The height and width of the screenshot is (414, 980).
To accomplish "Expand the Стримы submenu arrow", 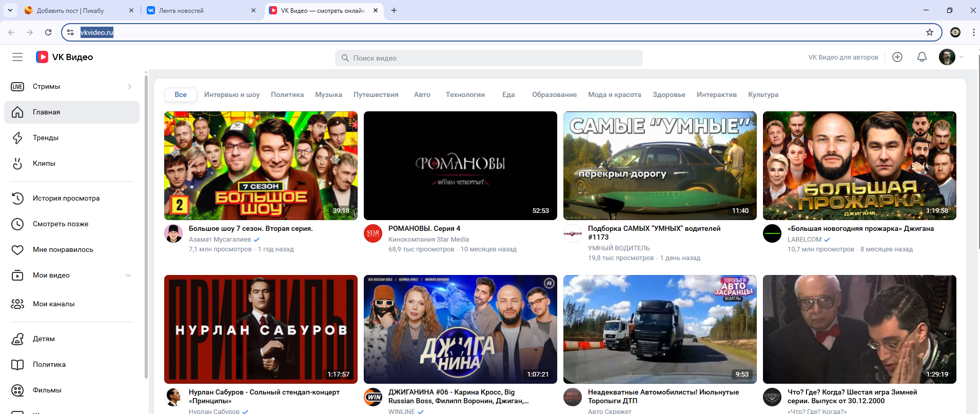I will click(129, 87).
